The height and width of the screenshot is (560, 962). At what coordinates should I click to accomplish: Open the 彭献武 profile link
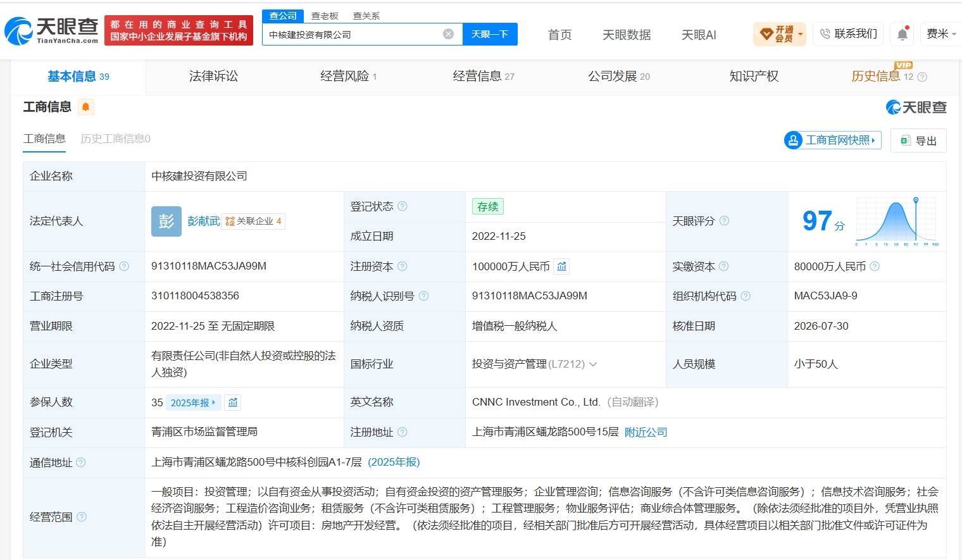[x=203, y=221]
